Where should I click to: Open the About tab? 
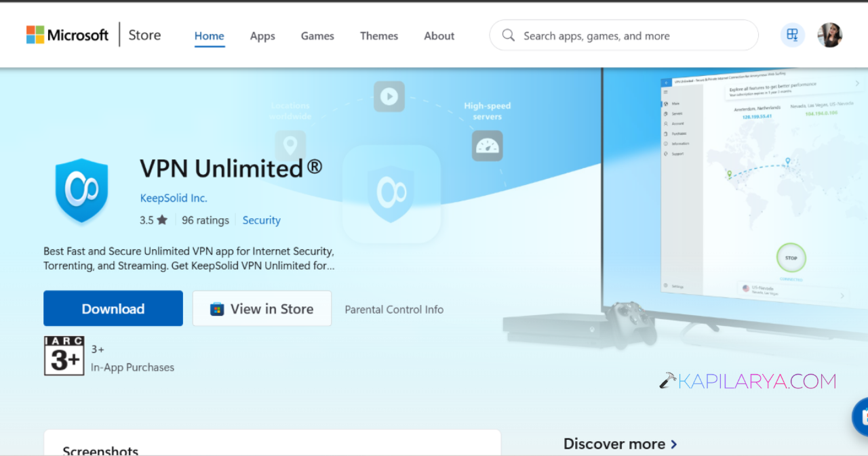tap(439, 36)
